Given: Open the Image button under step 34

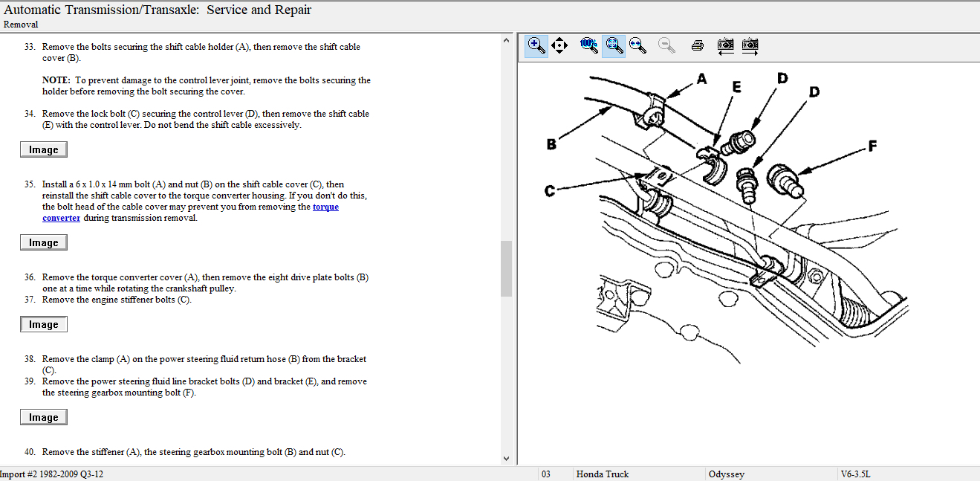Looking at the screenshot, I should [x=44, y=149].
